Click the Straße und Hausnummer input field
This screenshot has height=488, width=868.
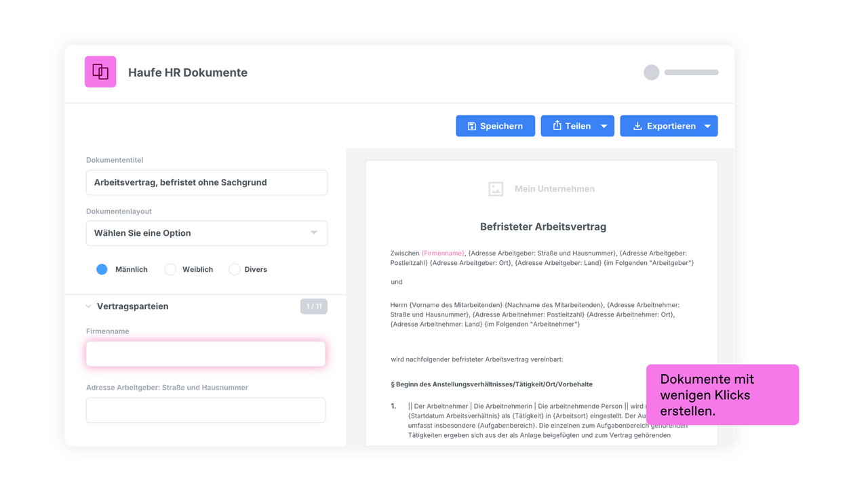(205, 410)
